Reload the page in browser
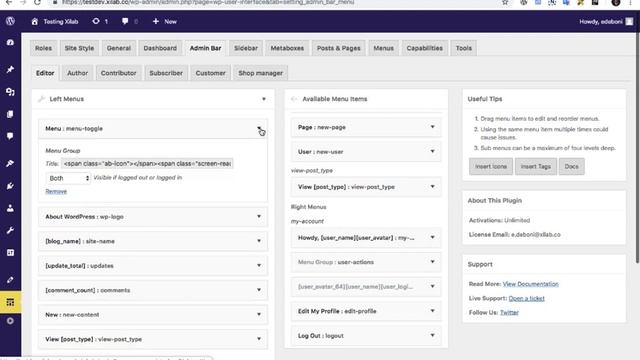The image size is (640, 360). [37, 2]
